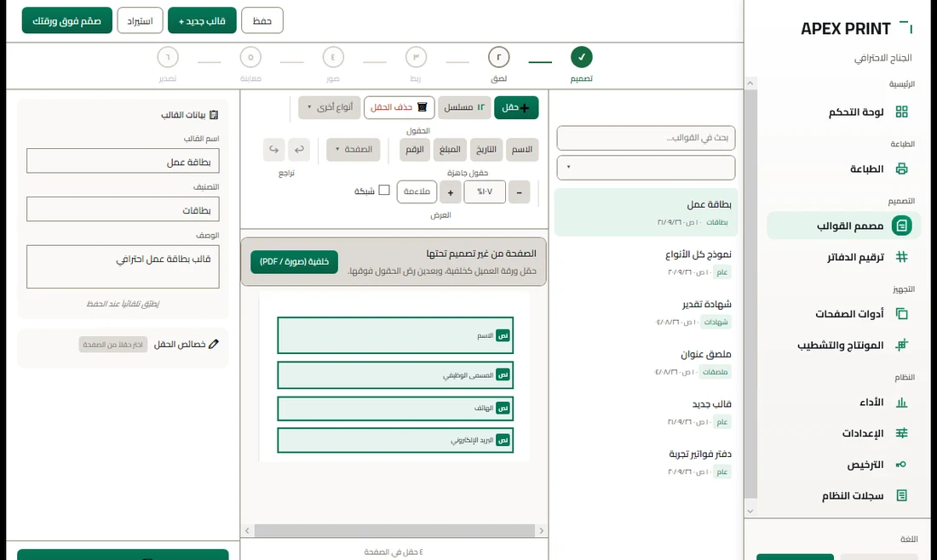Go to step 2 لصق

coord(499,57)
